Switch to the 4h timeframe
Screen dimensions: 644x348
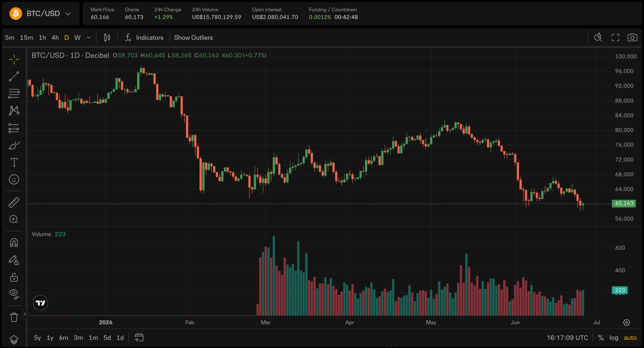tap(55, 38)
